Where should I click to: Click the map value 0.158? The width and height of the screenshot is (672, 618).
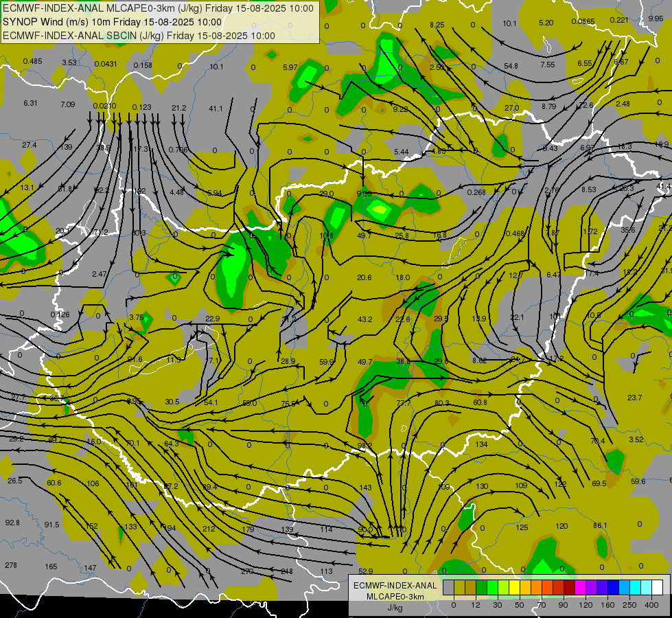143,65
